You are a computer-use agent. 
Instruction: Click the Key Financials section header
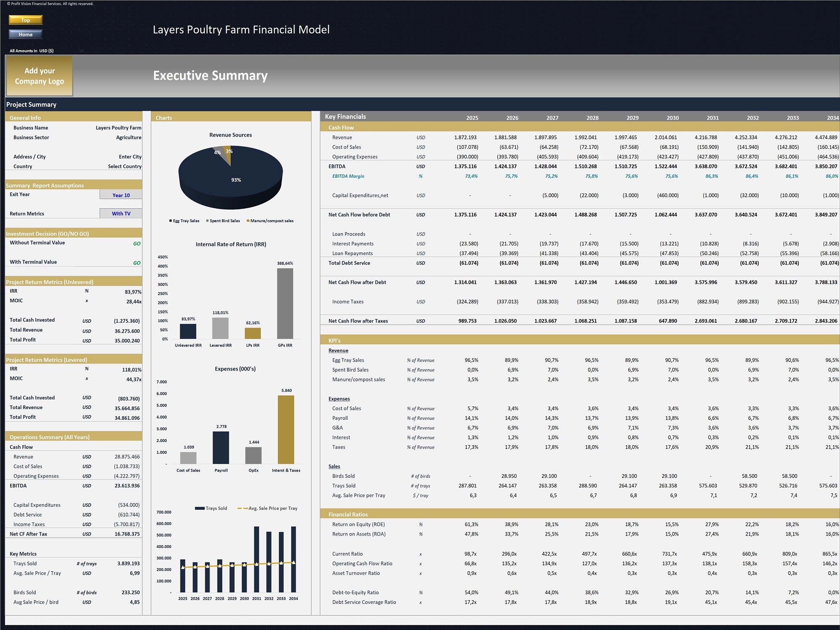click(345, 117)
